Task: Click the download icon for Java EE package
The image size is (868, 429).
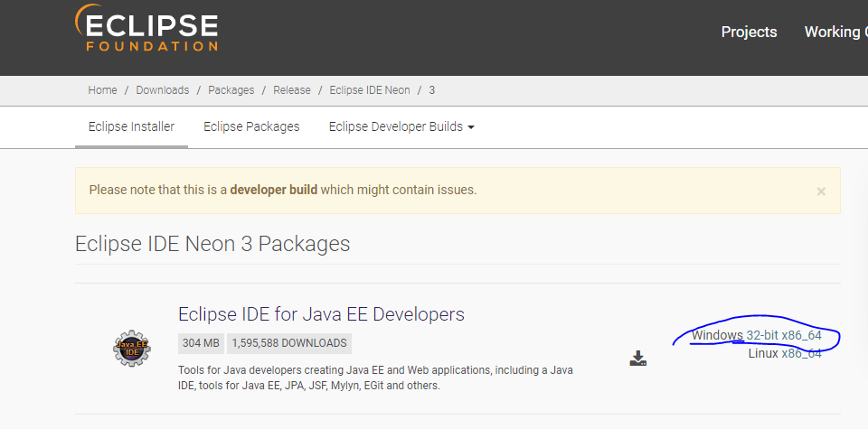Action: (638, 359)
